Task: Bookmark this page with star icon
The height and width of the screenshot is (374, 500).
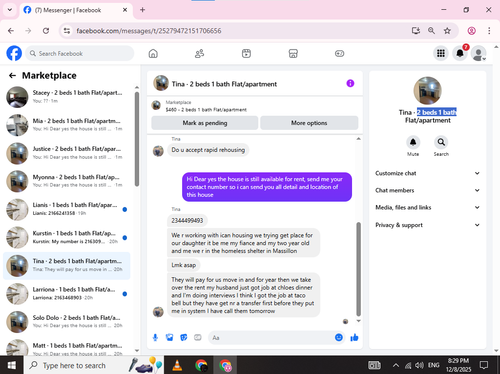Action: point(447,31)
